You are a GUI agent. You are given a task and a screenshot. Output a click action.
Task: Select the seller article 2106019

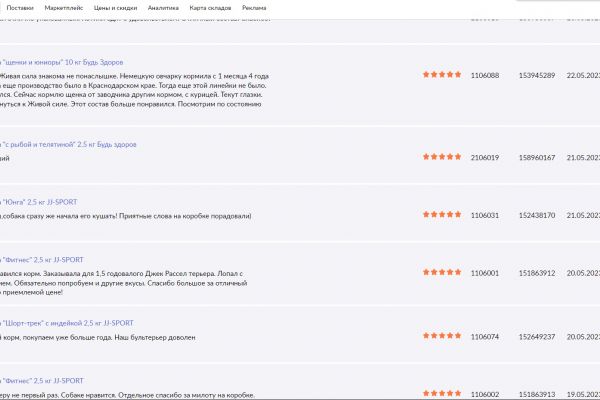[x=485, y=158]
